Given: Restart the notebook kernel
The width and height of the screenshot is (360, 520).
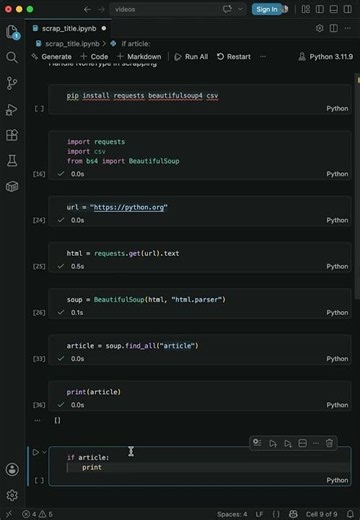Looking at the screenshot, I should coord(234,57).
